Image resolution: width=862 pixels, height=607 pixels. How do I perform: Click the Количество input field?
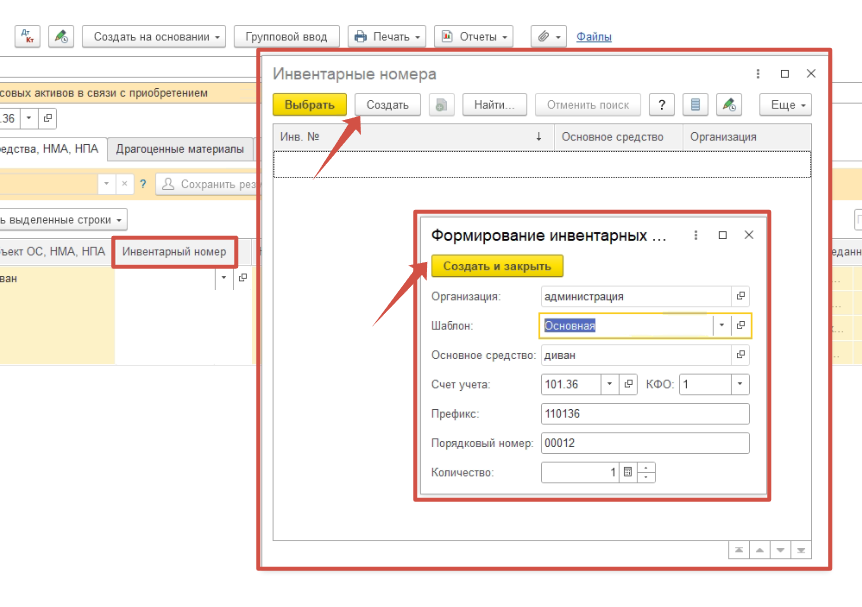pos(580,472)
